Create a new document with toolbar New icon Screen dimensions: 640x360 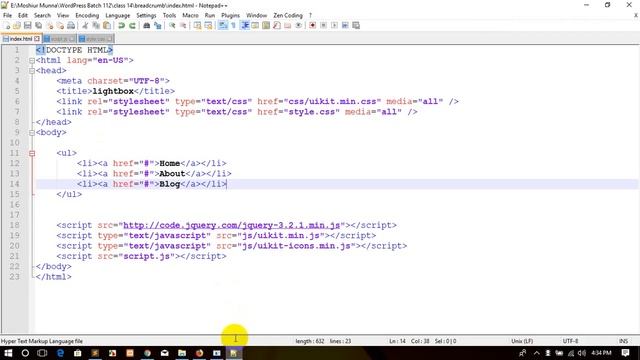pyautogui.click(x=7, y=25)
